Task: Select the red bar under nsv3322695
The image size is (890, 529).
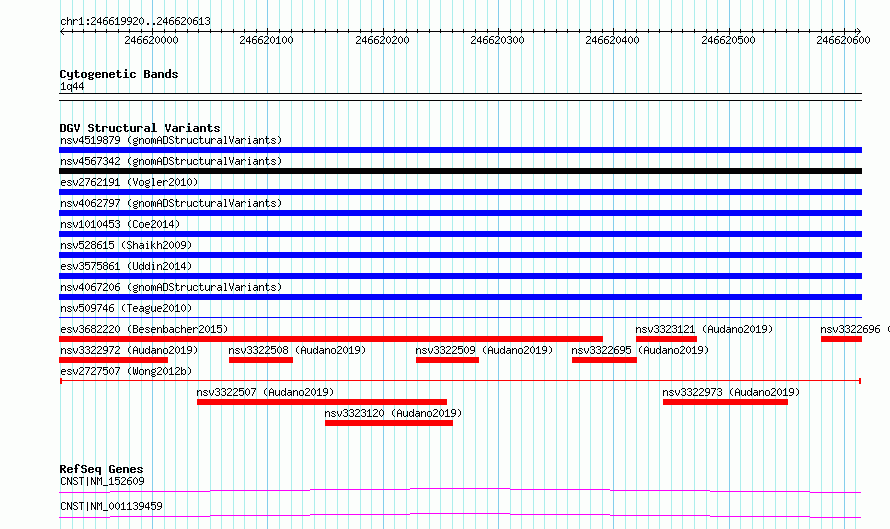Action: click(604, 360)
